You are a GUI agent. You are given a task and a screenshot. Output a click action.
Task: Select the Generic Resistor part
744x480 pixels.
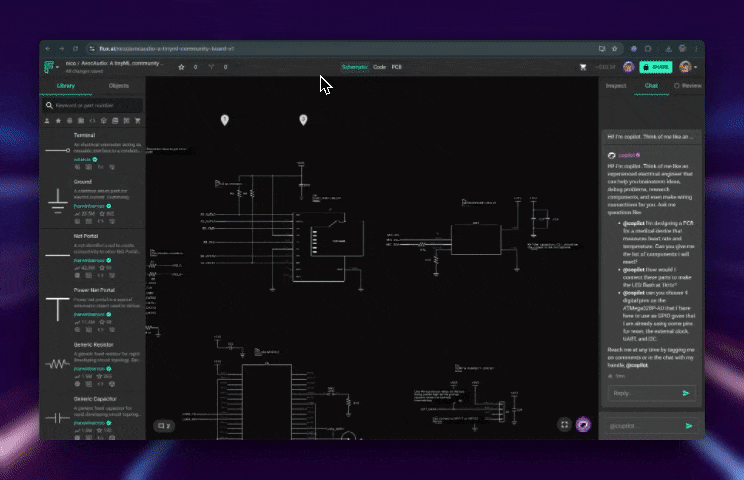pyautogui.click(x=93, y=364)
